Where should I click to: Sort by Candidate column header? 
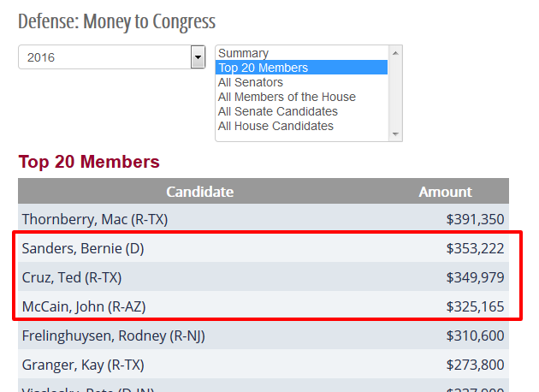pos(199,192)
